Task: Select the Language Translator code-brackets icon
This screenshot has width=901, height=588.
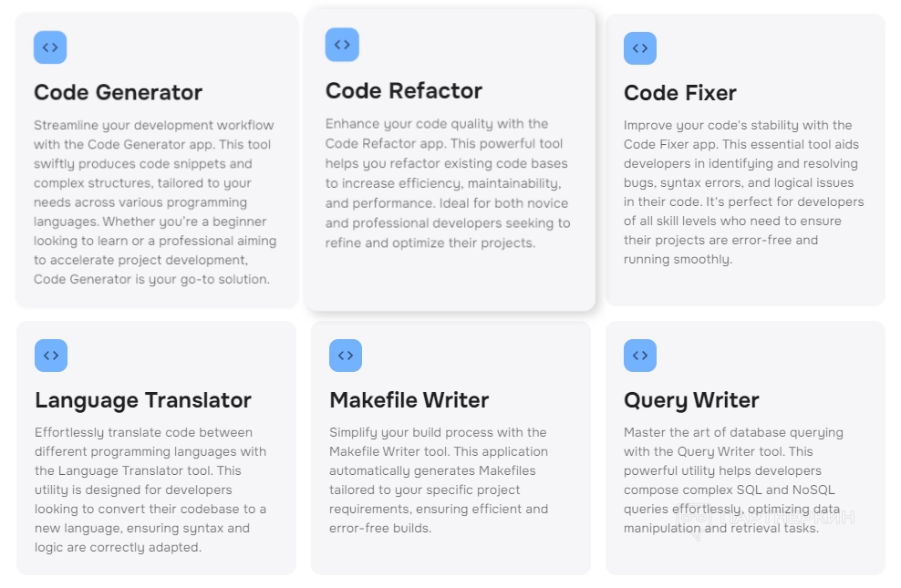Action: [51, 356]
